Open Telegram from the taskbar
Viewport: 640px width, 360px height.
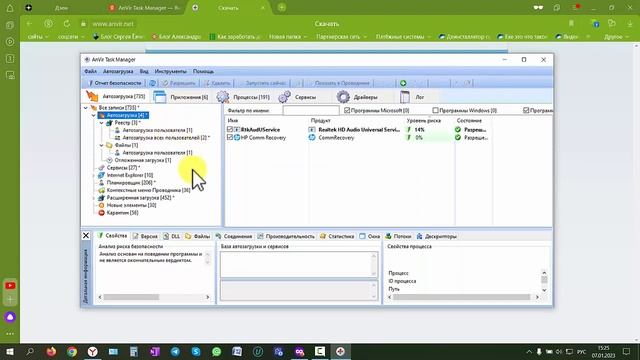(x=175, y=351)
